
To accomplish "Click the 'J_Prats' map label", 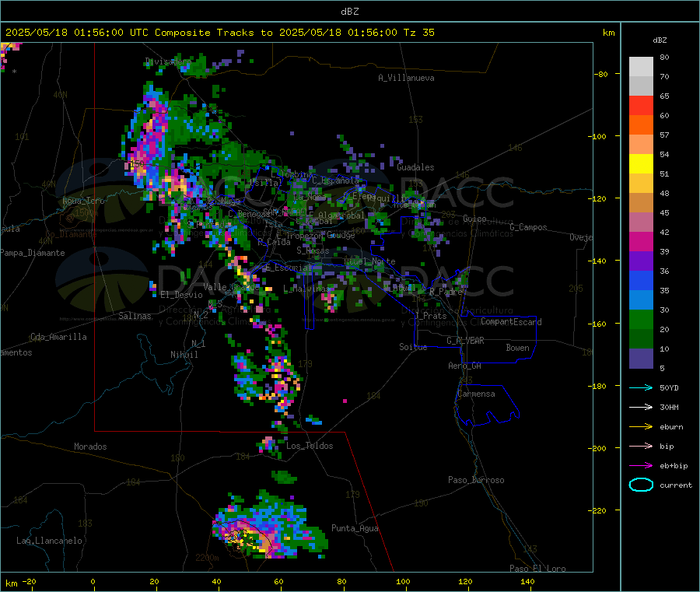I will click(x=430, y=316).
